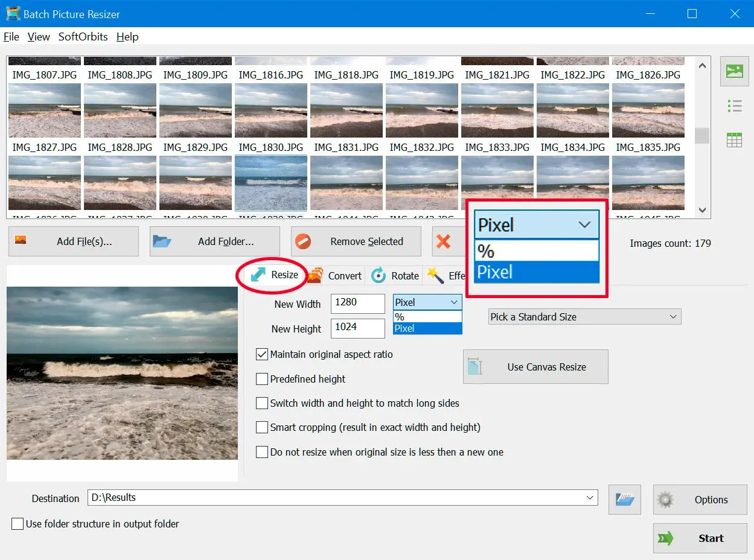Select the IMG_1830.JPG thumbnail
This screenshot has height=560, width=754.
tap(271, 110)
